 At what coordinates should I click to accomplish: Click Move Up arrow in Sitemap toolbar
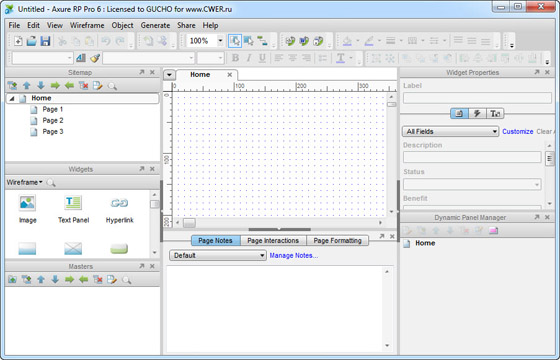pos(26,86)
